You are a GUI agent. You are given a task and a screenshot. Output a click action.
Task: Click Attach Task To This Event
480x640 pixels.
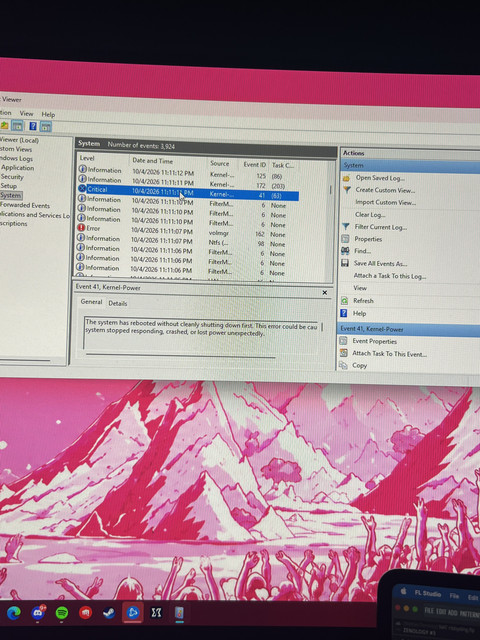389,354
